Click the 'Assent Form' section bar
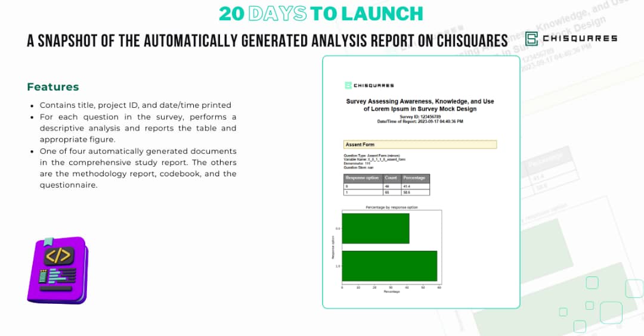The height and width of the screenshot is (336, 644). (420, 144)
